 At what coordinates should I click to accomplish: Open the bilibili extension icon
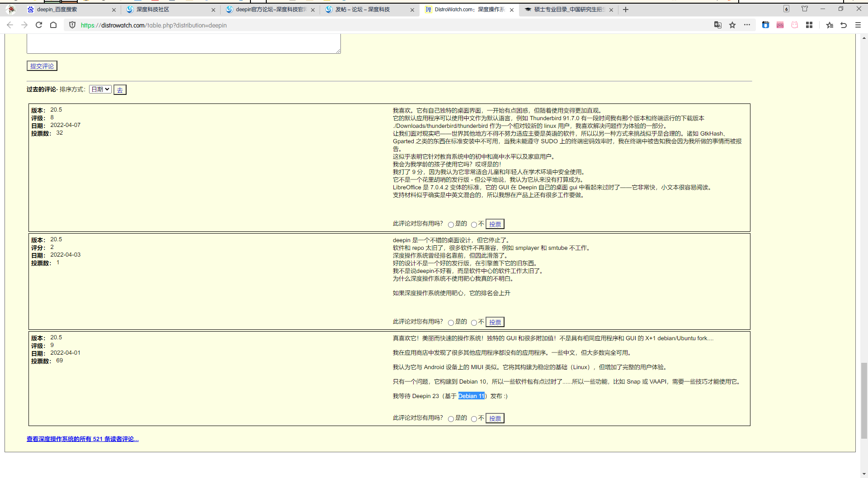780,25
